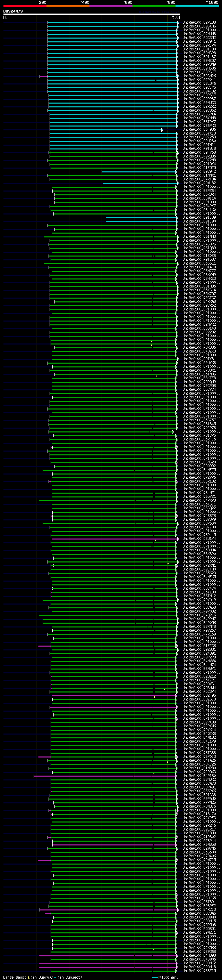
Task: Open the UniRef100_C1MMX1 entry
Action: tap(199, 175)
